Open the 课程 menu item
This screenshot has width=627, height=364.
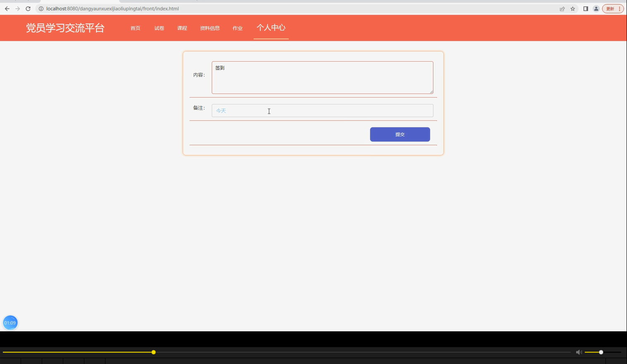[182, 28]
